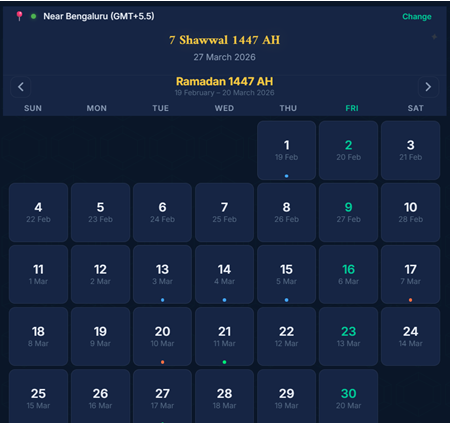The width and height of the screenshot is (450, 423).
Task: Select Ramadan day 12, 2 Mar
Action: (100, 274)
